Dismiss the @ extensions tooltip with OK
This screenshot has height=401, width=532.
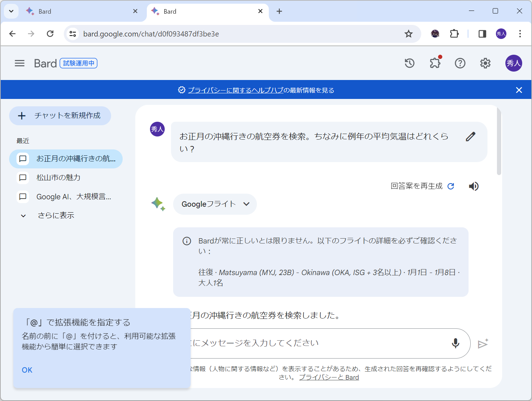click(27, 370)
